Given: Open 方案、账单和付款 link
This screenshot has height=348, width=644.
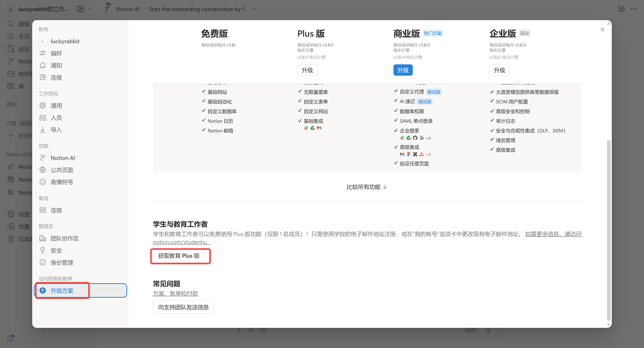Looking at the screenshot, I should coord(175,293).
